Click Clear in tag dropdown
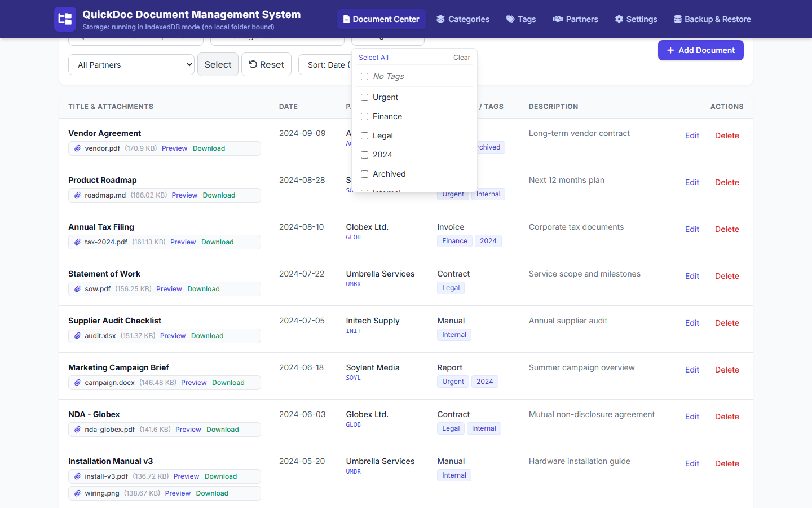 462,58
